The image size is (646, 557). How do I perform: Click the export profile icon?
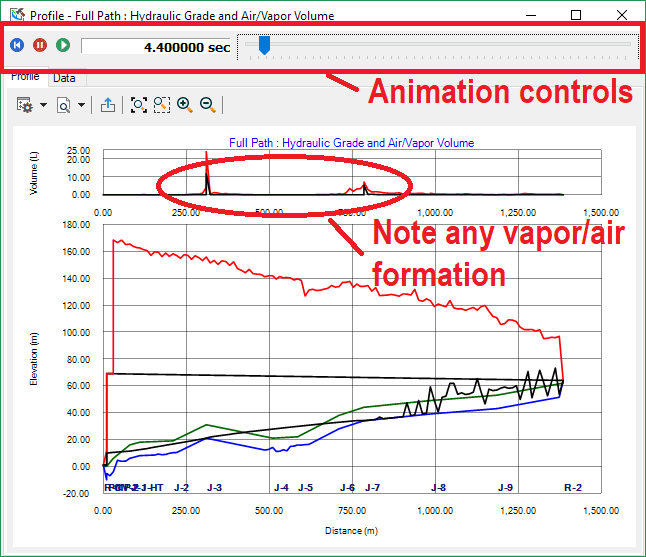click(108, 105)
